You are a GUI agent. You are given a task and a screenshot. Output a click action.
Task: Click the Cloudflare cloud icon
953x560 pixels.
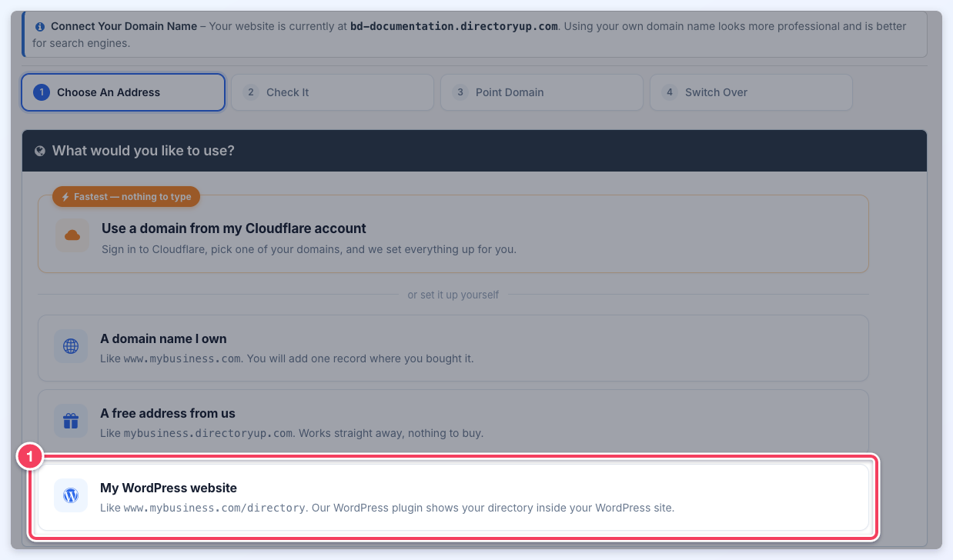click(72, 235)
